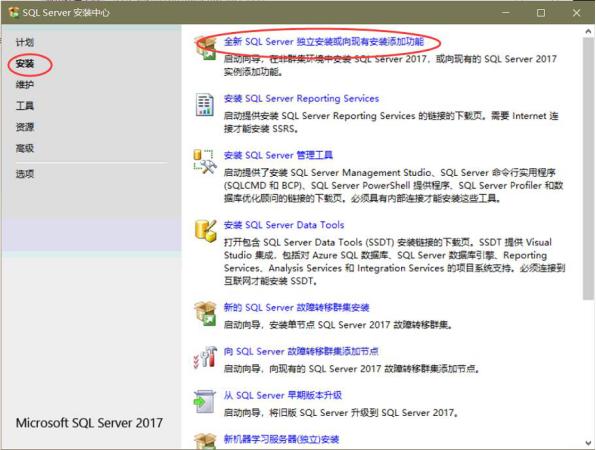Start 新的 SQL Server 故障转移群集安装 link

coord(296,307)
